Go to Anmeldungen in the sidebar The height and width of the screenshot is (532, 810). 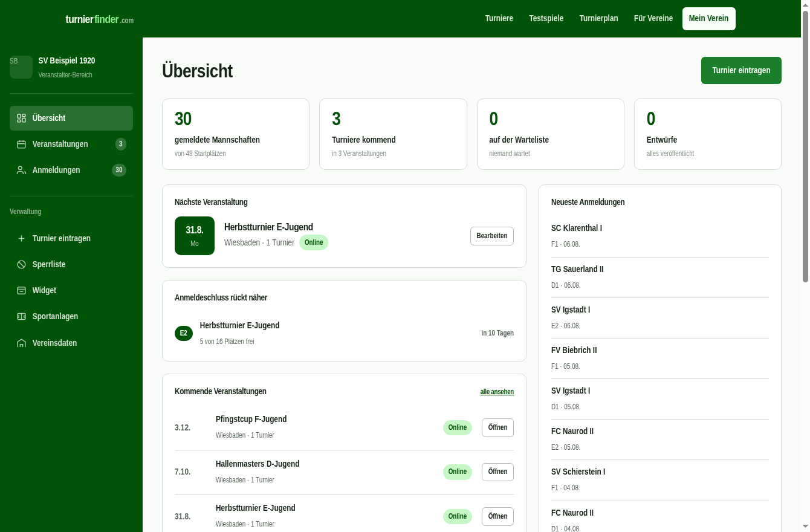(71, 170)
